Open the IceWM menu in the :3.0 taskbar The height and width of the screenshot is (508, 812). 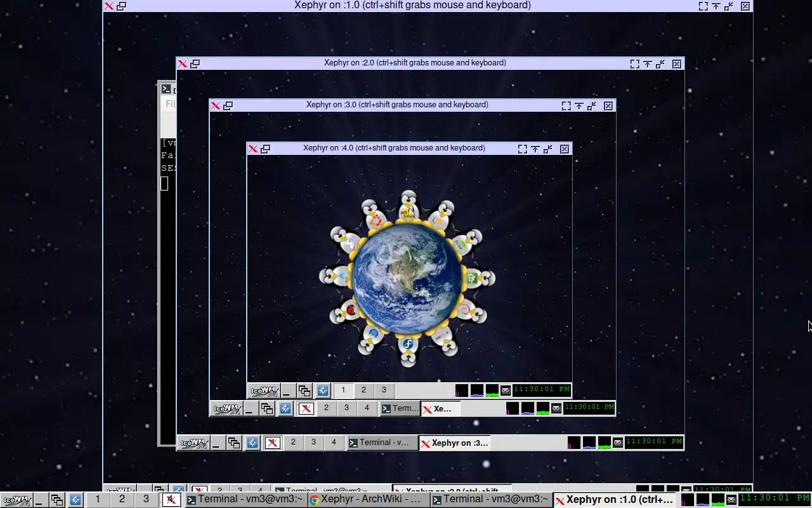(226, 408)
